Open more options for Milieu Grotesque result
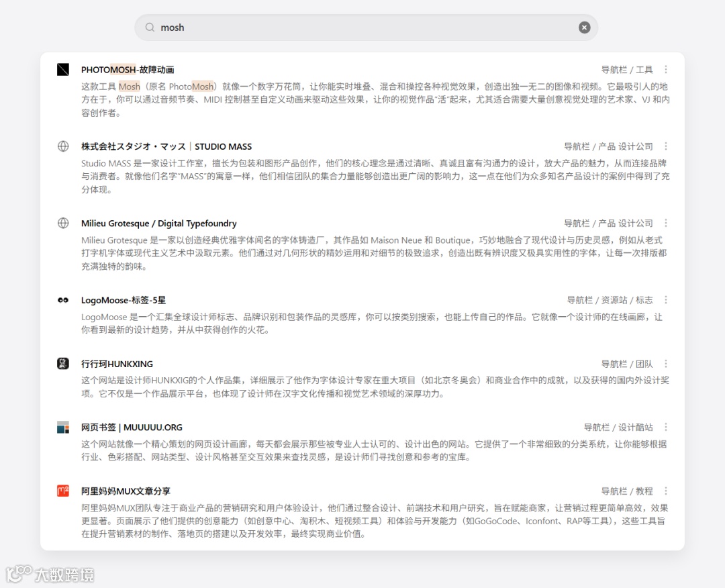This screenshot has height=588, width=725. 666,223
